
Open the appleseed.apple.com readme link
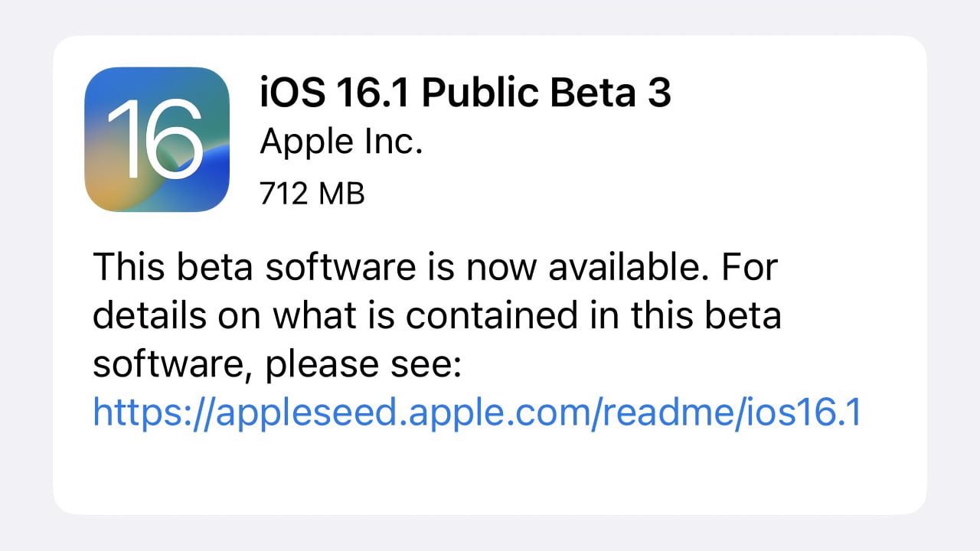pos(477,412)
